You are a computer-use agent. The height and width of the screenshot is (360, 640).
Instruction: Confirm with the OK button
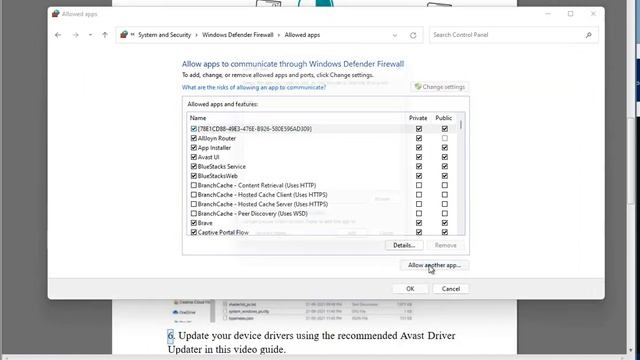click(x=410, y=289)
